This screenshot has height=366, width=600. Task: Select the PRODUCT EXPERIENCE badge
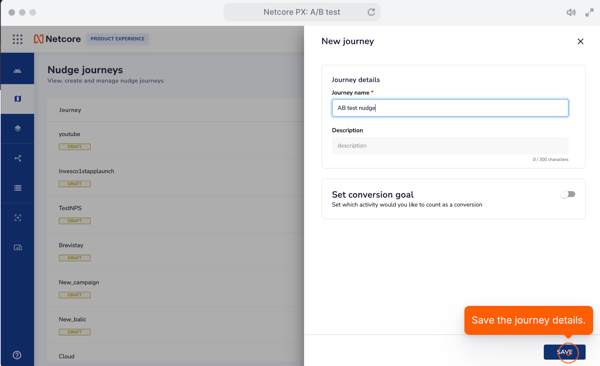coord(117,39)
